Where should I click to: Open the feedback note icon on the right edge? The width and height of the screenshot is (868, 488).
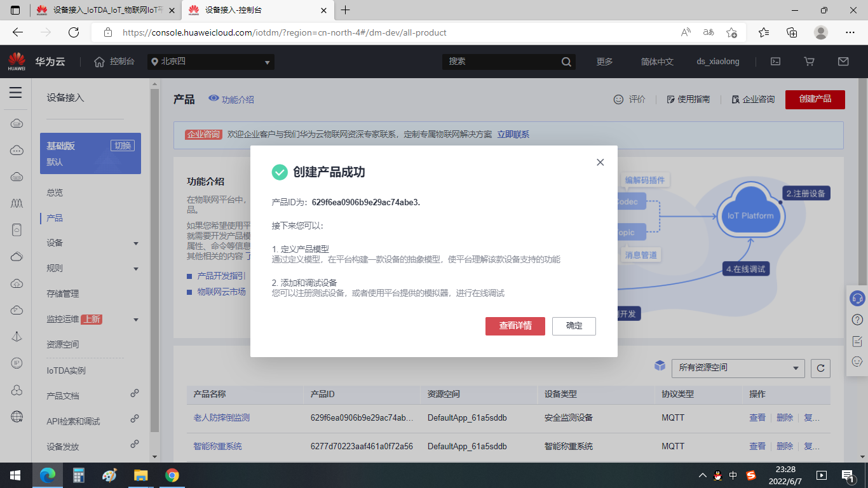[x=857, y=341]
